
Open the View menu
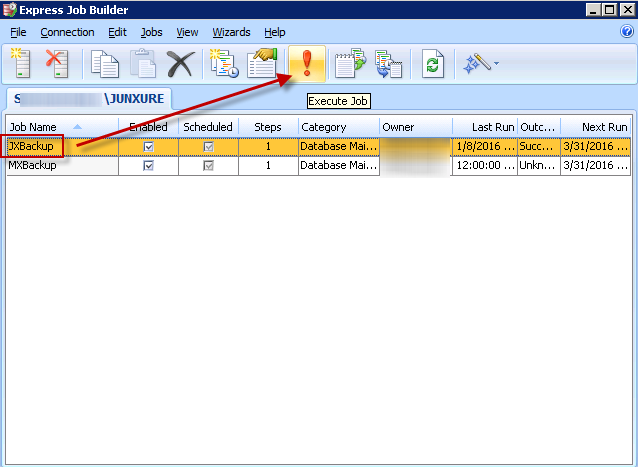pos(187,32)
